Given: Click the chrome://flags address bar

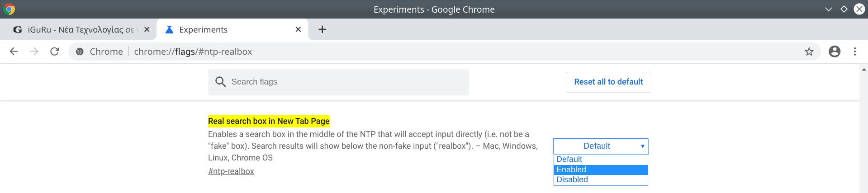Looking at the screenshot, I should pyautogui.click(x=407, y=52).
